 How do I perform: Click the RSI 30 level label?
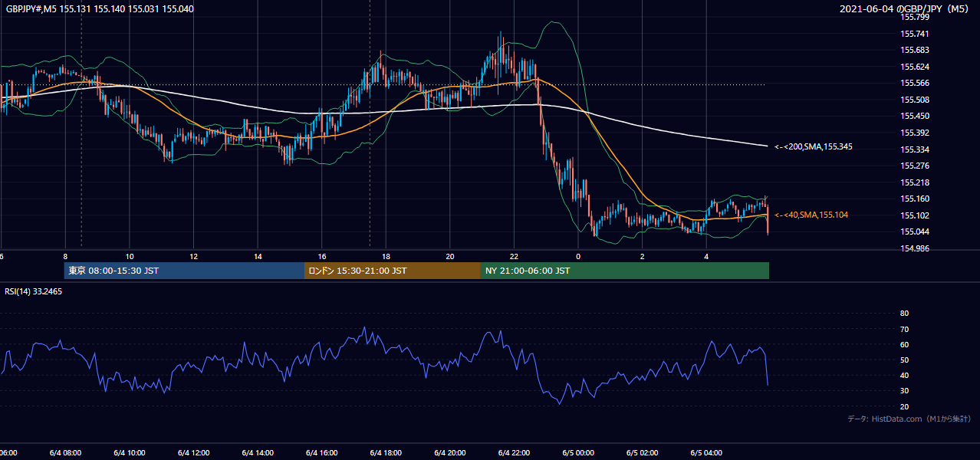pyautogui.click(x=904, y=391)
